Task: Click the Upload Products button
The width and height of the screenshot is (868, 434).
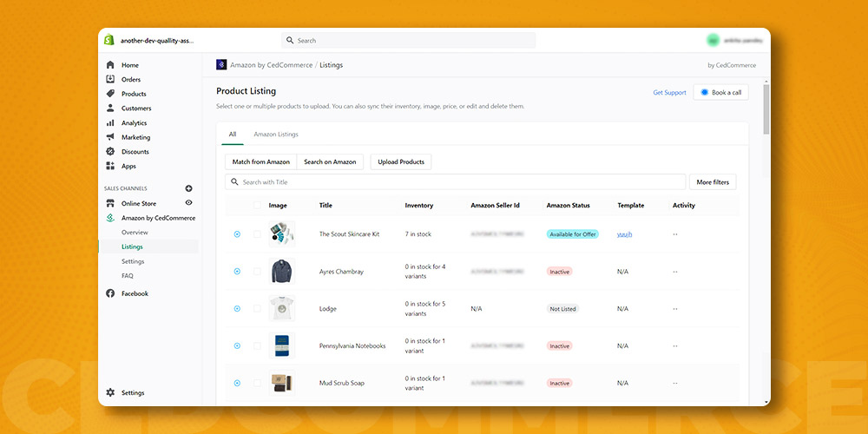Action: click(x=401, y=161)
